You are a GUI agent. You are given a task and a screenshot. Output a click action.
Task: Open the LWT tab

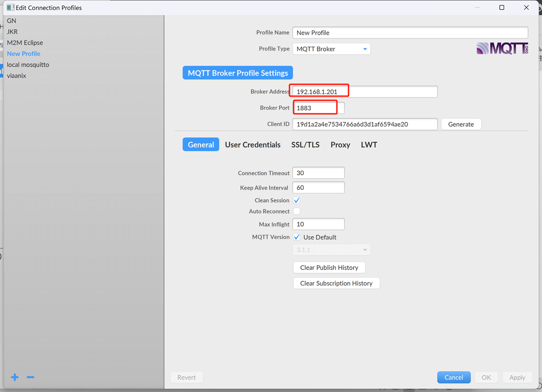369,145
